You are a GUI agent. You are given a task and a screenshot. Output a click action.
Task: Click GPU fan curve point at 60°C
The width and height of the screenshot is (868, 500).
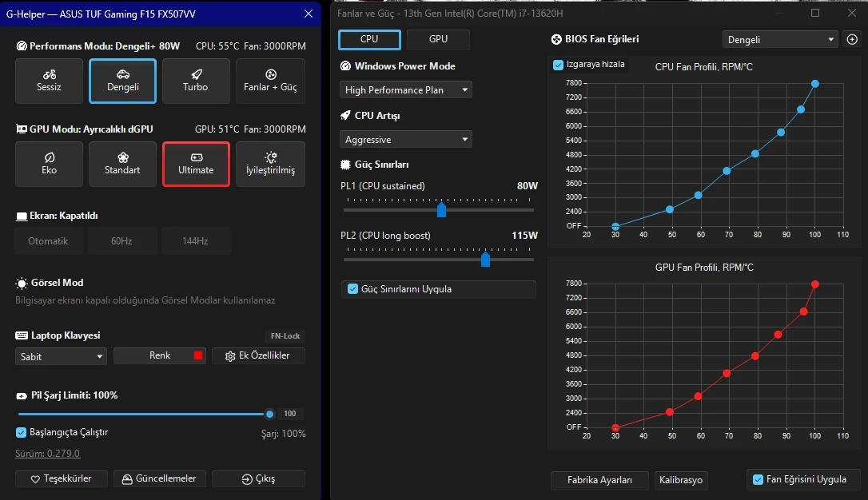pos(698,396)
